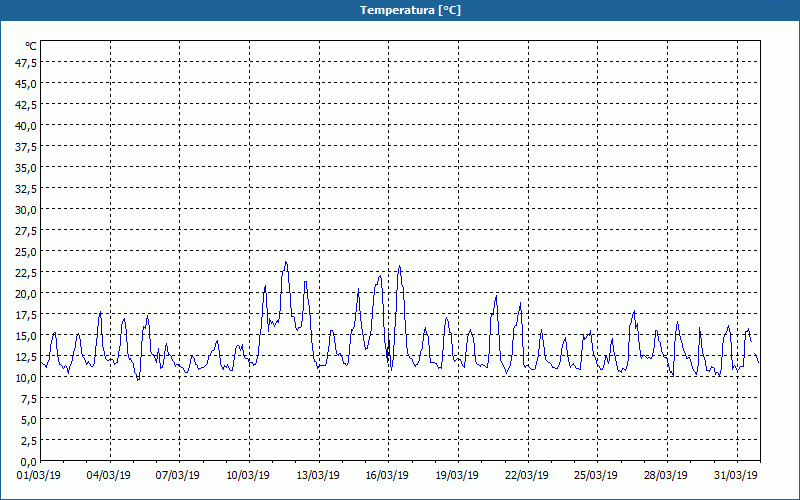Select the 40,0 y-axis value
Viewport: 800px width, 500px height.
click(26, 126)
